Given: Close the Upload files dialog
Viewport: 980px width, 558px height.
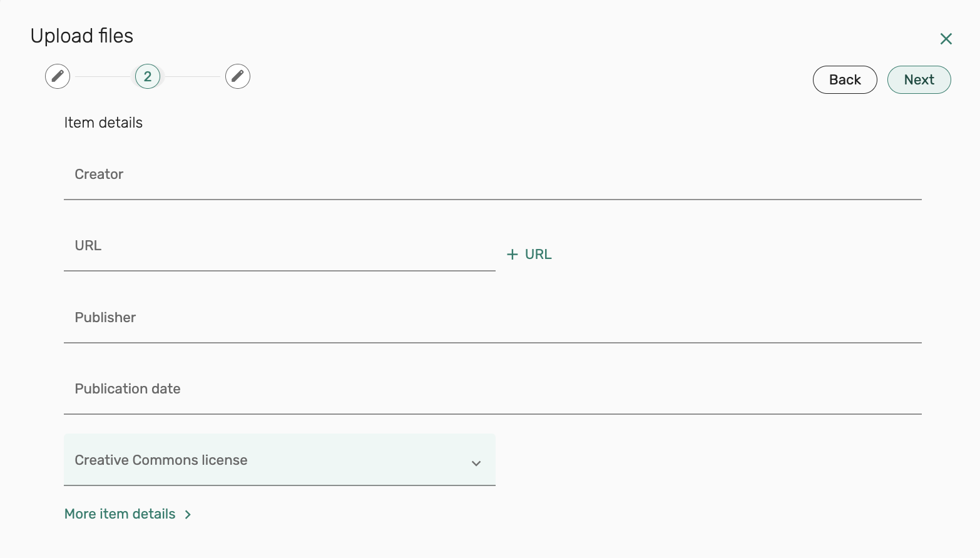Looking at the screenshot, I should point(946,39).
